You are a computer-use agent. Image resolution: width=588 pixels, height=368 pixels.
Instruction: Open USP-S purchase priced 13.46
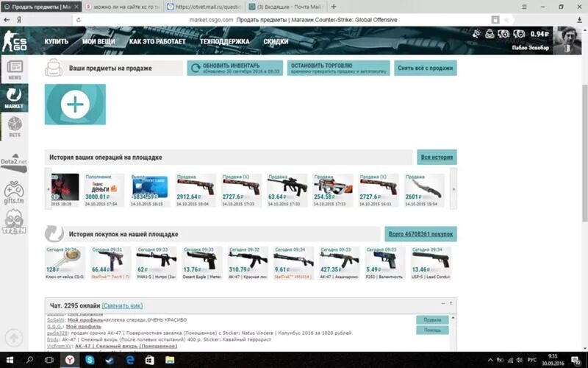[431, 263]
